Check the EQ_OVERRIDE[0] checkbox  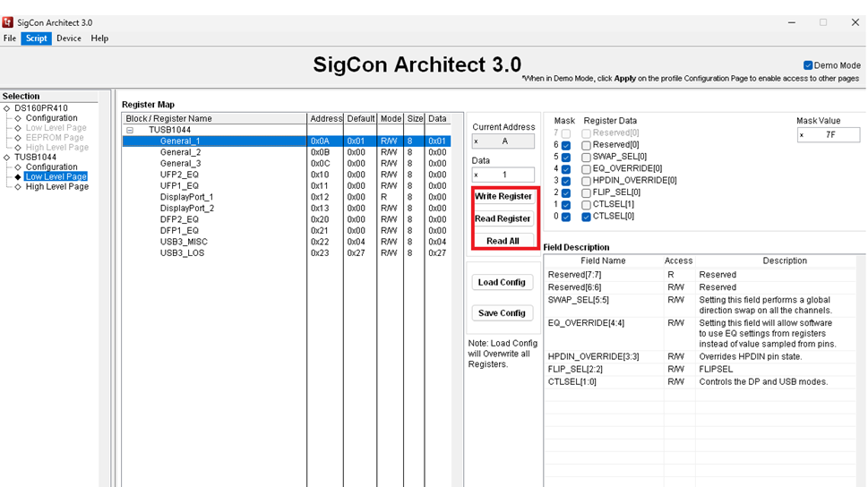click(586, 168)
